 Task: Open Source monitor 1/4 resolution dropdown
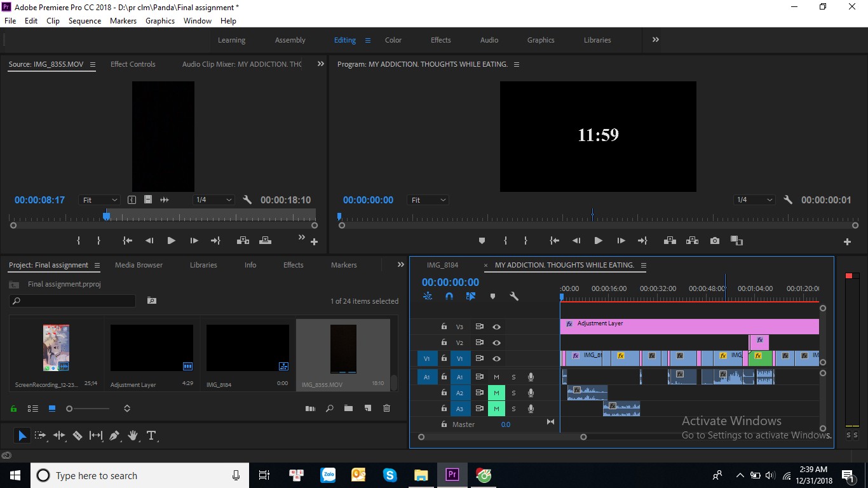pos(214,200)
